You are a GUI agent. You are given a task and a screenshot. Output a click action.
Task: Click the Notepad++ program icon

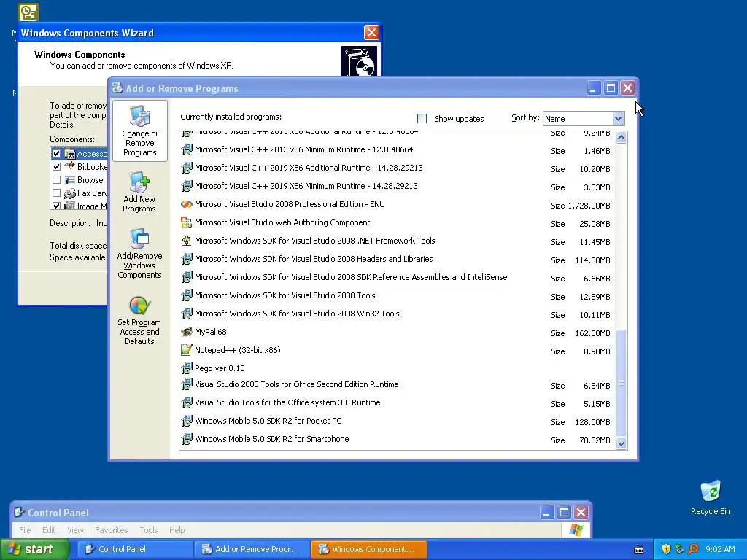coord(186,350)
